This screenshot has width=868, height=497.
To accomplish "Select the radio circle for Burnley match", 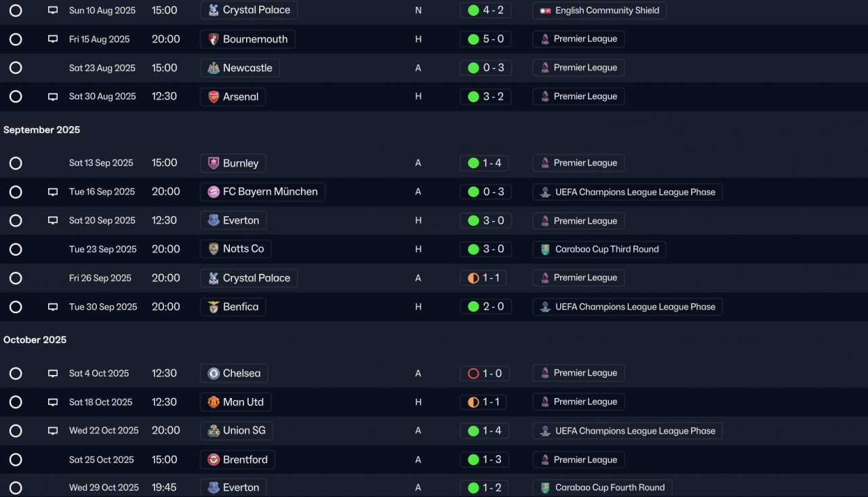I will pyautogui.click(x=16, y=163).
